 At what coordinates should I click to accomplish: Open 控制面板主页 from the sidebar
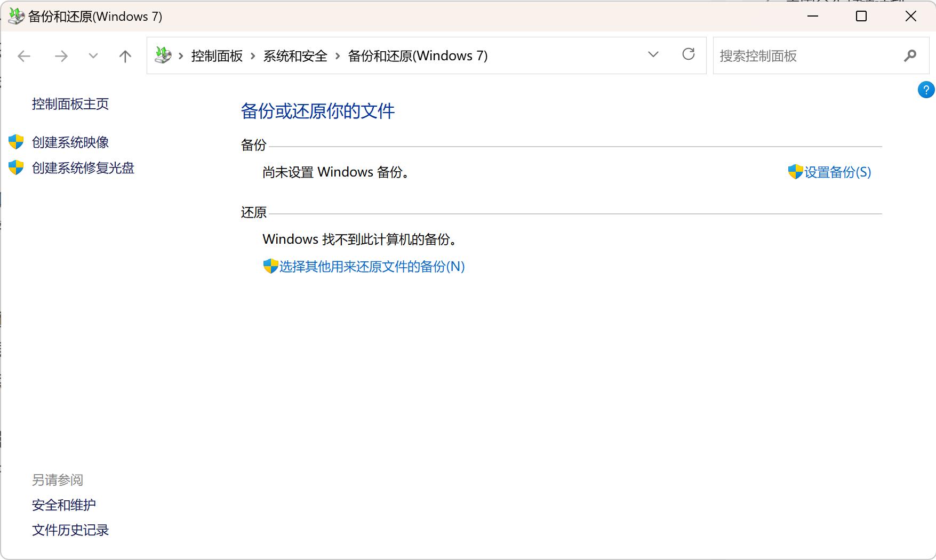tap(70, 104)
